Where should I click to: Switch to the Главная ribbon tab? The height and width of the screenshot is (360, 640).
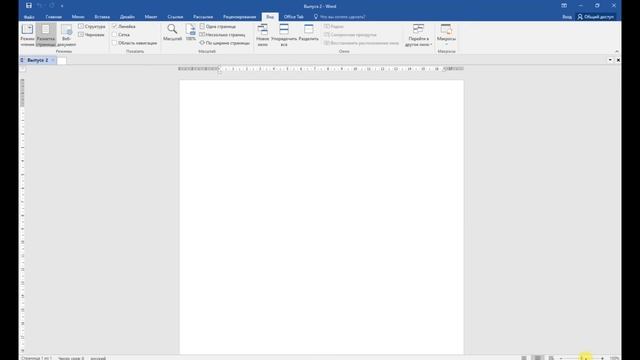[53, 17]
